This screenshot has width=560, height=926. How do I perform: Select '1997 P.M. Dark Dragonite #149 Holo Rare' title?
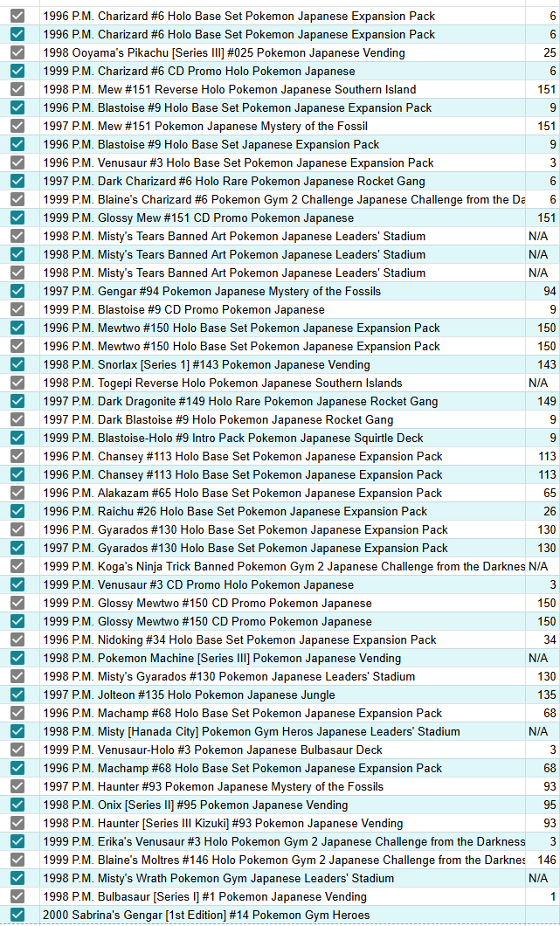click(240, 401)
